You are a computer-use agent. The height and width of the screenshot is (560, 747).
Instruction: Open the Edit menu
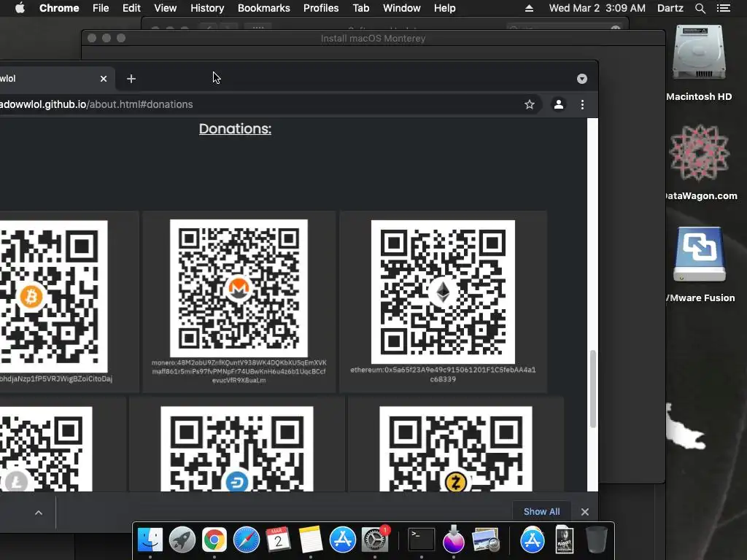click(x=131, y=8)
